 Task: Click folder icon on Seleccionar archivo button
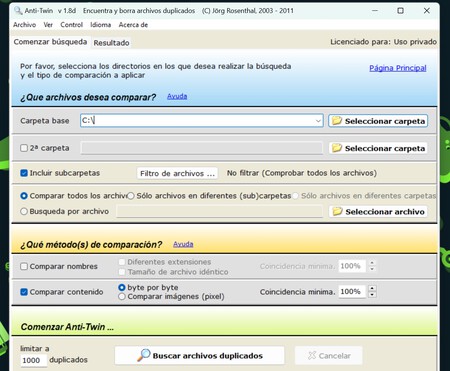pos(337,211)
